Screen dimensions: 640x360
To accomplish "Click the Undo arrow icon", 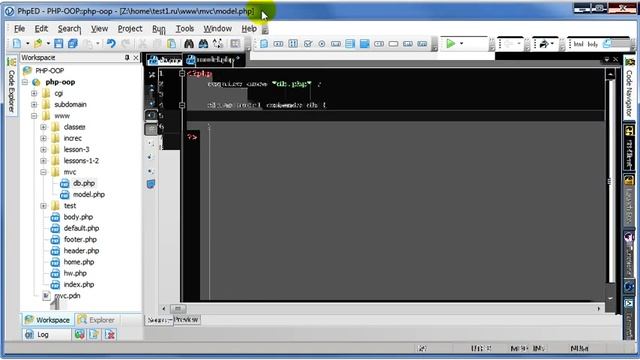I will (111, 43).
